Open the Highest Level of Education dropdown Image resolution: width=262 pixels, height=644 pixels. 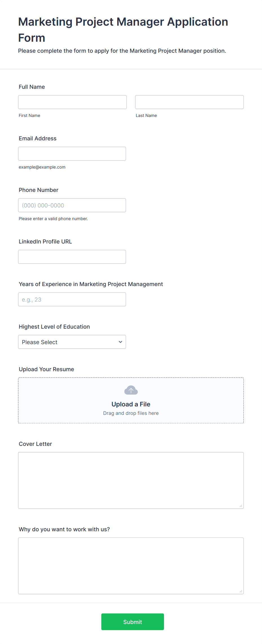coord(72,342)
